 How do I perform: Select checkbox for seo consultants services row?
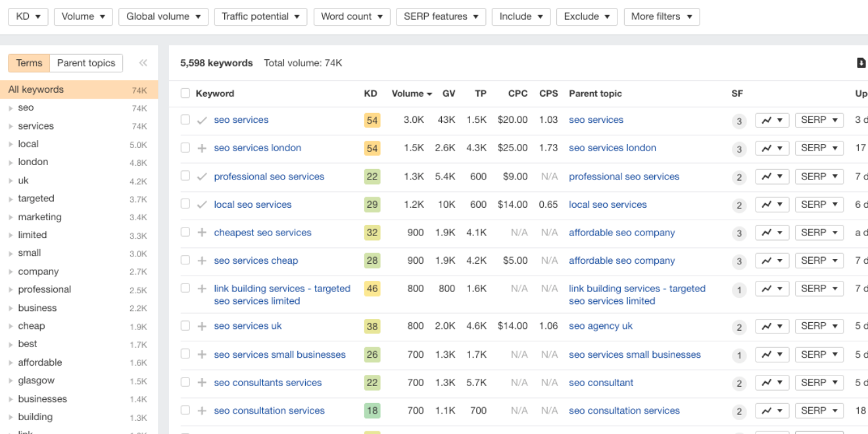(x=185, y=382)
